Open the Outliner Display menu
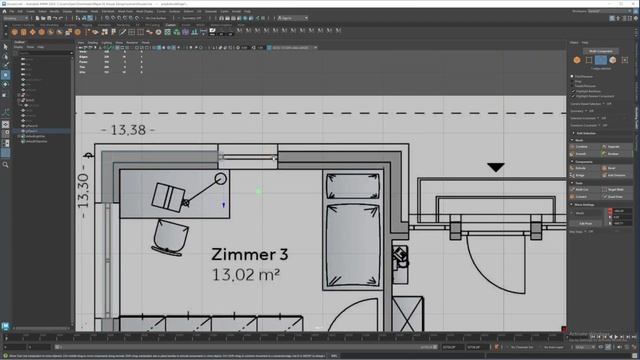 pos(19,47)
